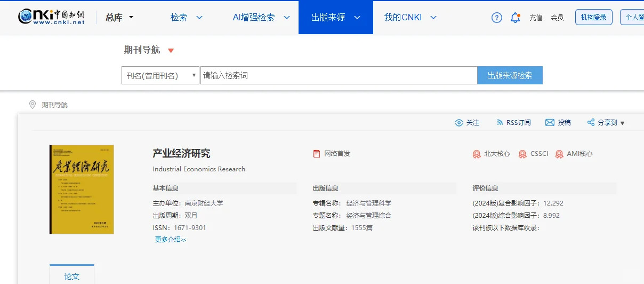Screen dimensions: 644x284
Task: Click the 出版来源检索 search button
Action: [510, 76]
